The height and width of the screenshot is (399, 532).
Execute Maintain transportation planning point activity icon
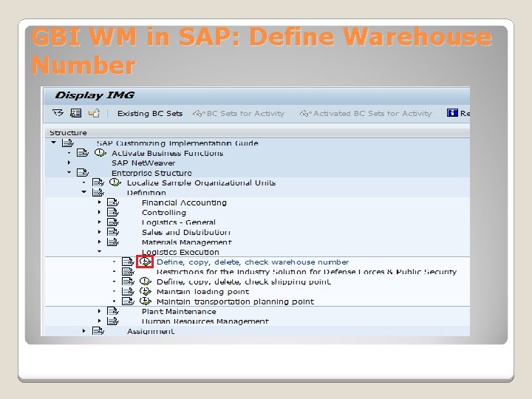point(145,301)
